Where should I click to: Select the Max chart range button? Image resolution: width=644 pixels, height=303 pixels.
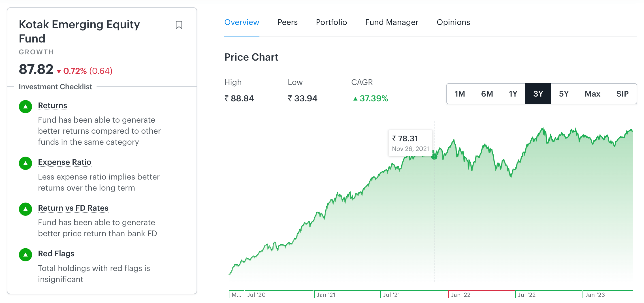click(592, 94)
